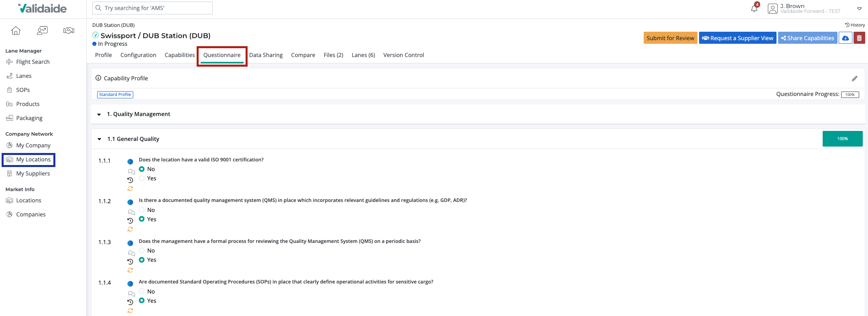The image size is (868, 316).
Task: Click the cloud download button
Action: tap(845, 38)
